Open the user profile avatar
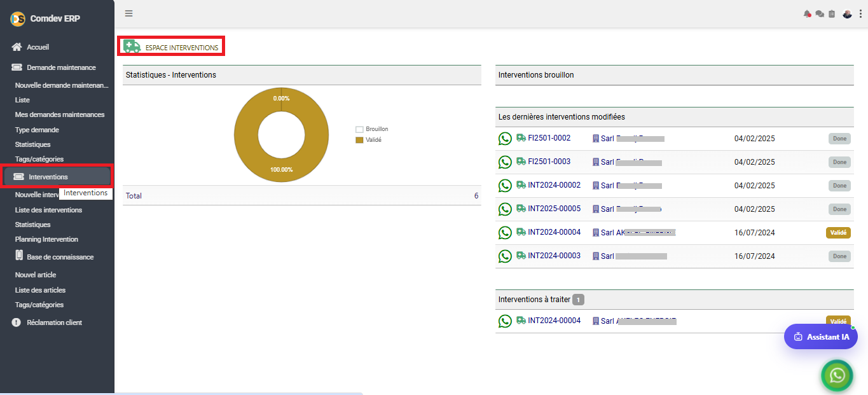 (847, 14)
